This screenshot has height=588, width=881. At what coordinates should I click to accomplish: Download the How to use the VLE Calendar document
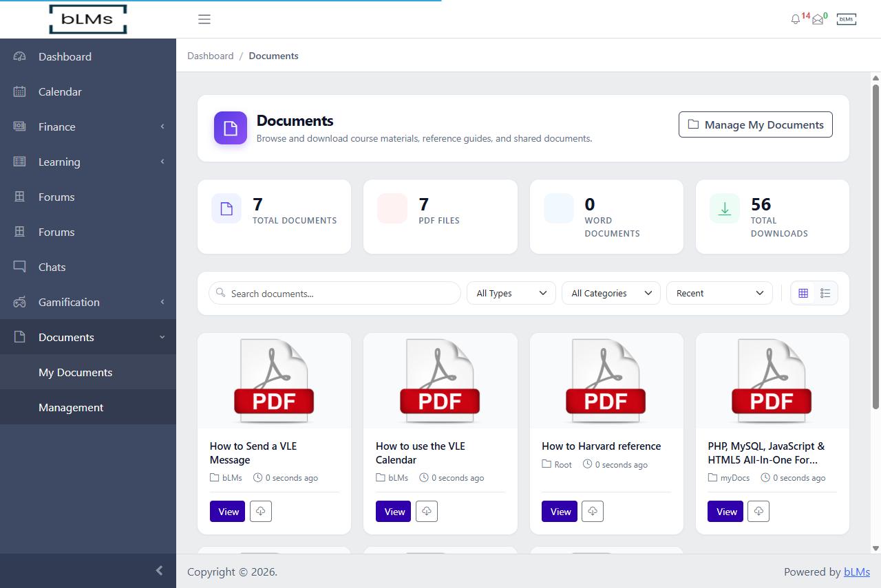427,511
